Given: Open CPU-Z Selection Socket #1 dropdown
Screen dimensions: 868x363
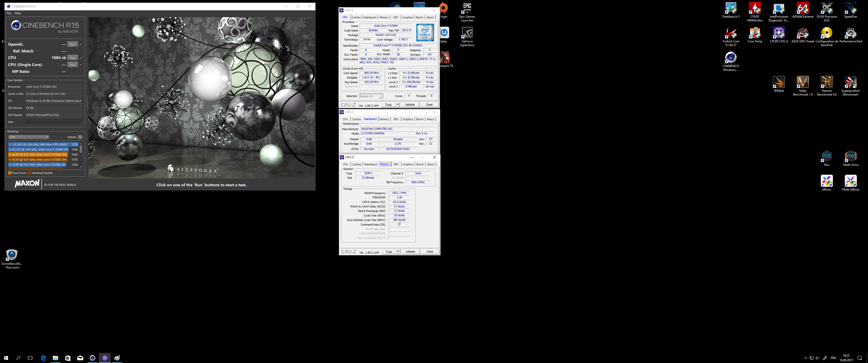Looking at the screenshot, I should 371,96.
